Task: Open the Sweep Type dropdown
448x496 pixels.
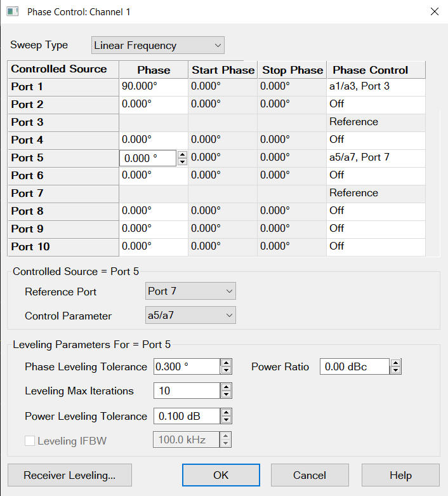Action: click(x=158, y=45)
